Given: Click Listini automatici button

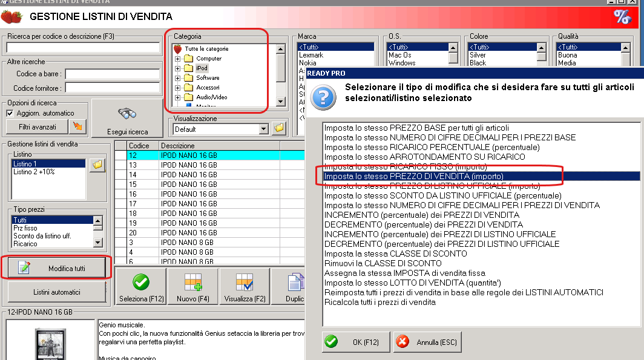Looking at the screenshot, I should (57, 292).
